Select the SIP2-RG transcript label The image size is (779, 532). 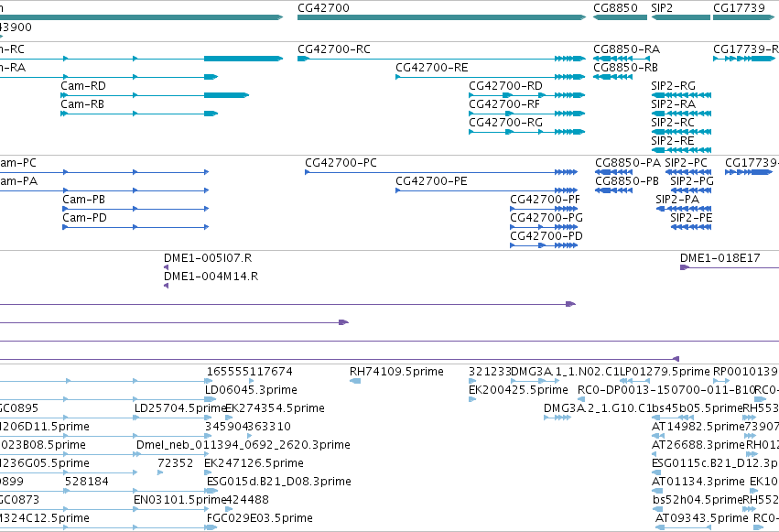[674, 86]
